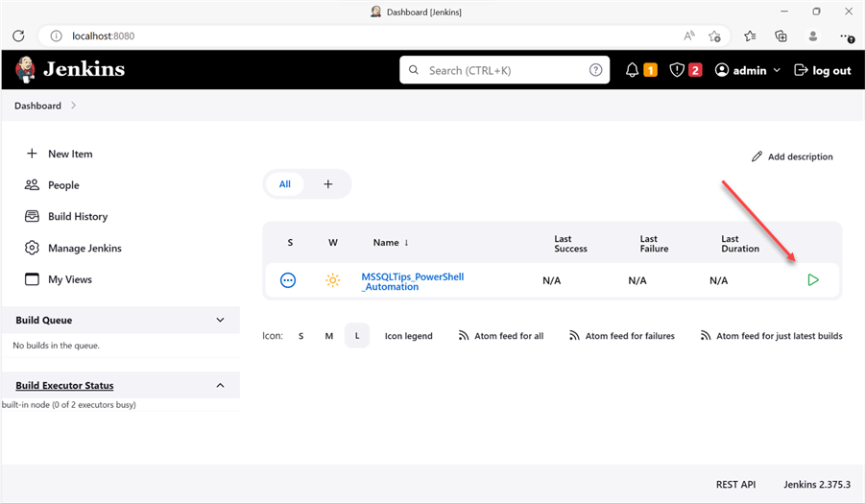Sort by the W weather column
The image size is (865, 504).
pos(332,243)
